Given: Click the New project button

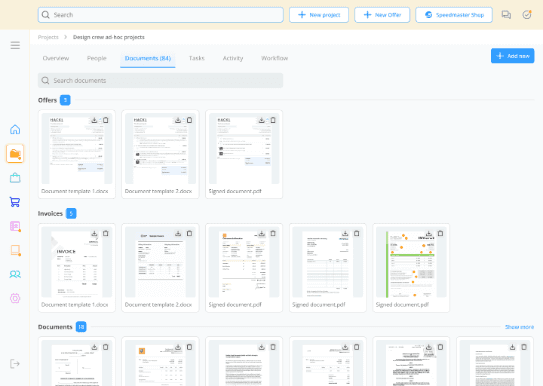Looking at the screenshot, I should [x=319, y=15].
